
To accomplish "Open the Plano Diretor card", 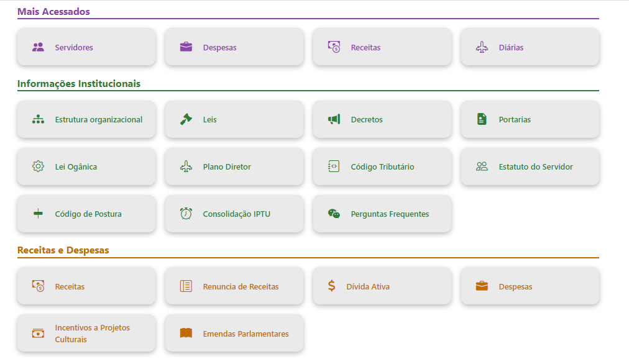I will click(x=234, y=166).
